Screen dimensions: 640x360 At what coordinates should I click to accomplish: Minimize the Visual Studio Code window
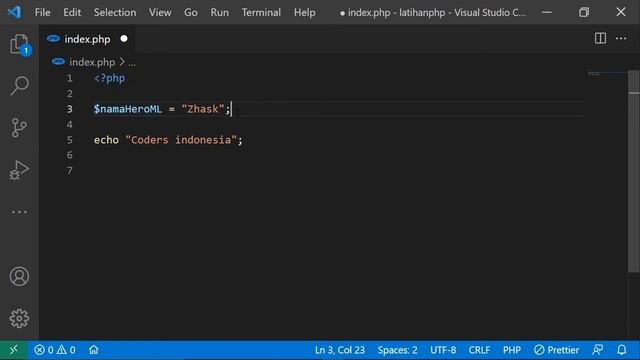[x=547, y=12]
